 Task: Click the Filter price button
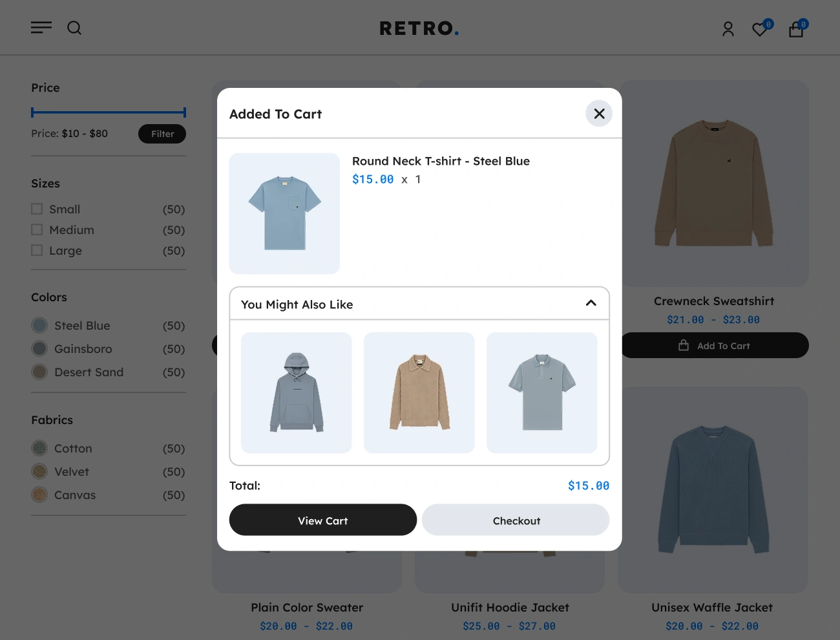tap(162, 134)
